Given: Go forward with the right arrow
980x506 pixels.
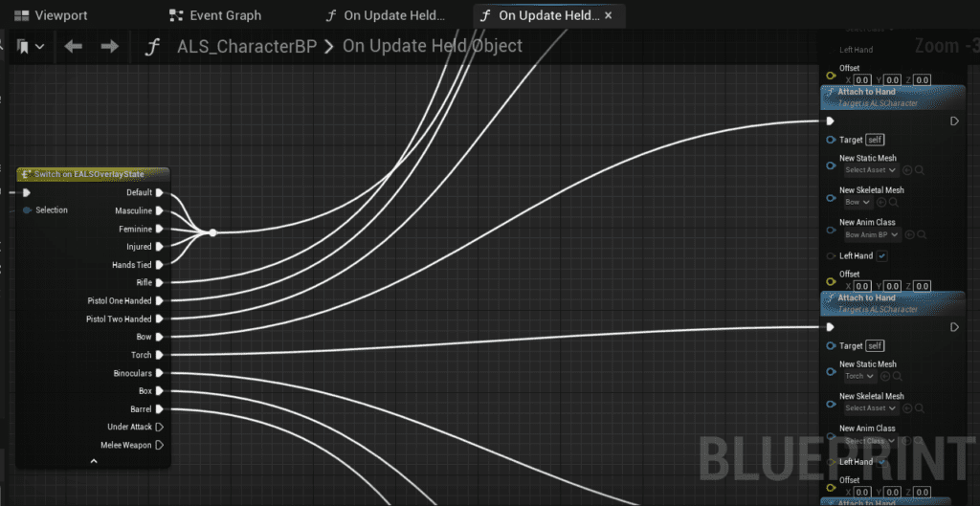Looking at the screenshot, I should pos(110,47).
